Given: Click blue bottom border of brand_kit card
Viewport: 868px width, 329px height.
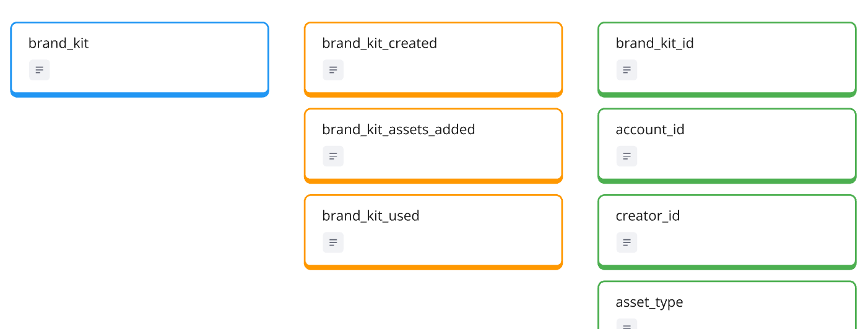Looking at the screenshot, I should pyautogui.click(x=140, y=95).
